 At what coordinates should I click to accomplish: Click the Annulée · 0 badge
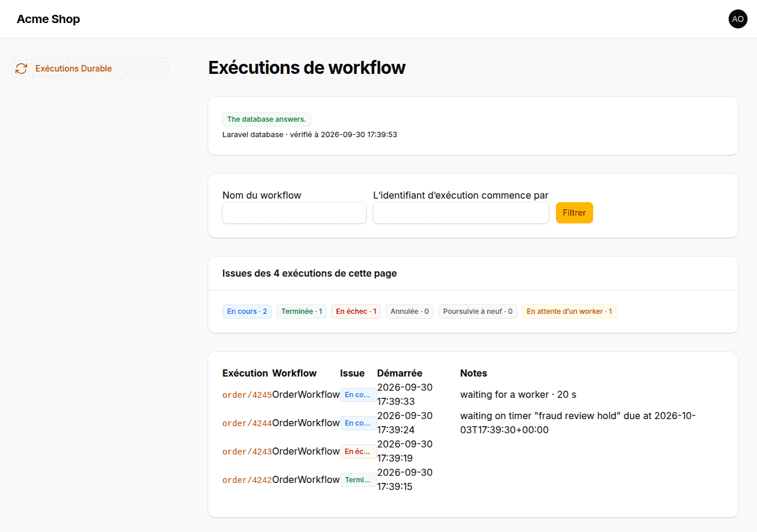pyautogui.click(x=410, y=312)
